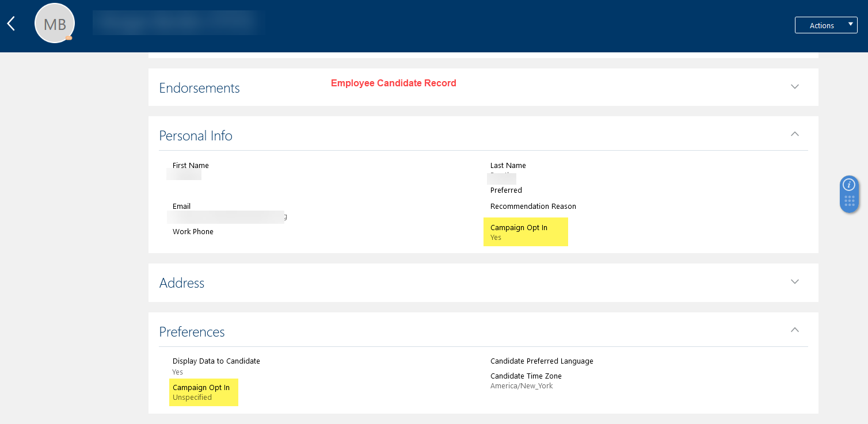The image size is (868, 424).
Task: Expand the Address section
Action: [x=795, y=281]
